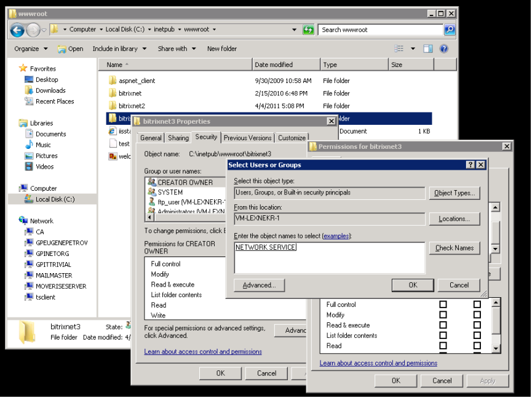Toggle the preview pane icon
532x398 pixels.
point(428,49)
